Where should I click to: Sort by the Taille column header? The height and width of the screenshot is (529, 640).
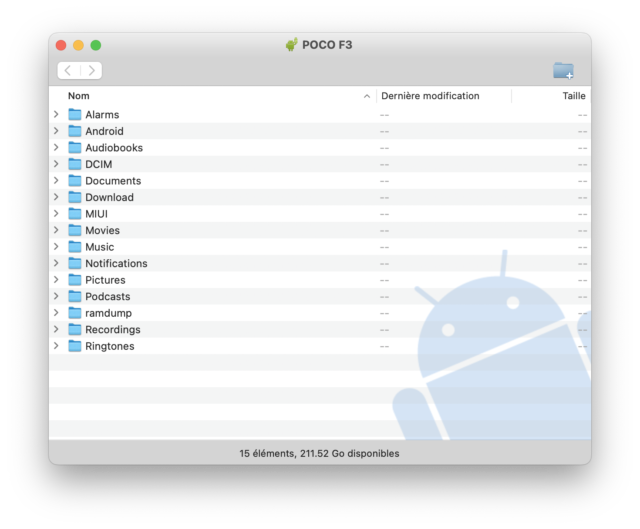point(574,96)
